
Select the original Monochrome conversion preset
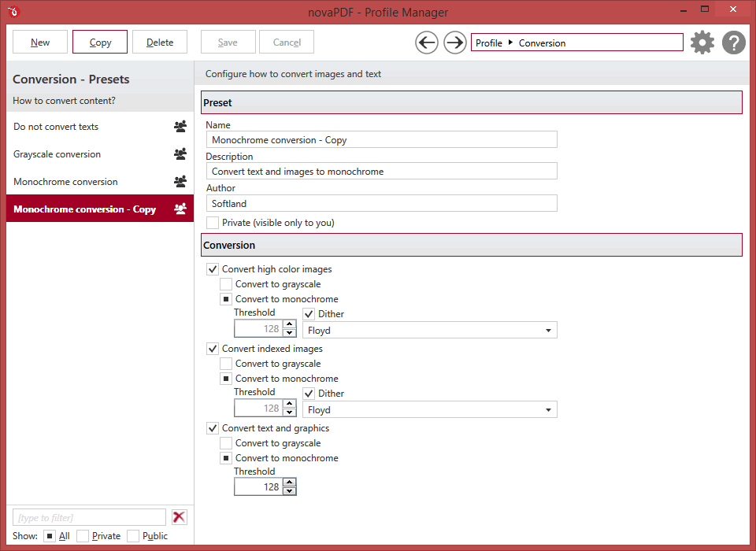(x=100, y=181)
